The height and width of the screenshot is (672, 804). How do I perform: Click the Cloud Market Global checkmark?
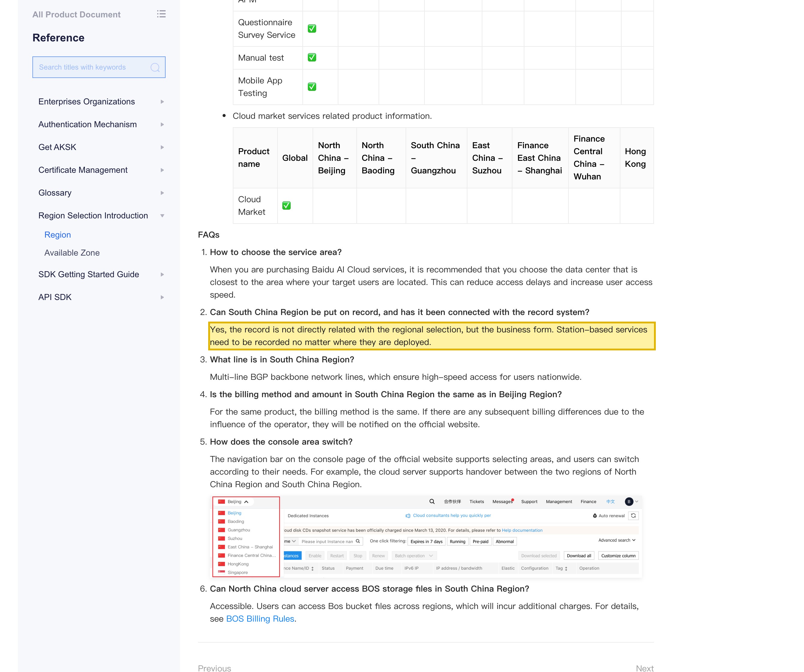pos(286,205)
